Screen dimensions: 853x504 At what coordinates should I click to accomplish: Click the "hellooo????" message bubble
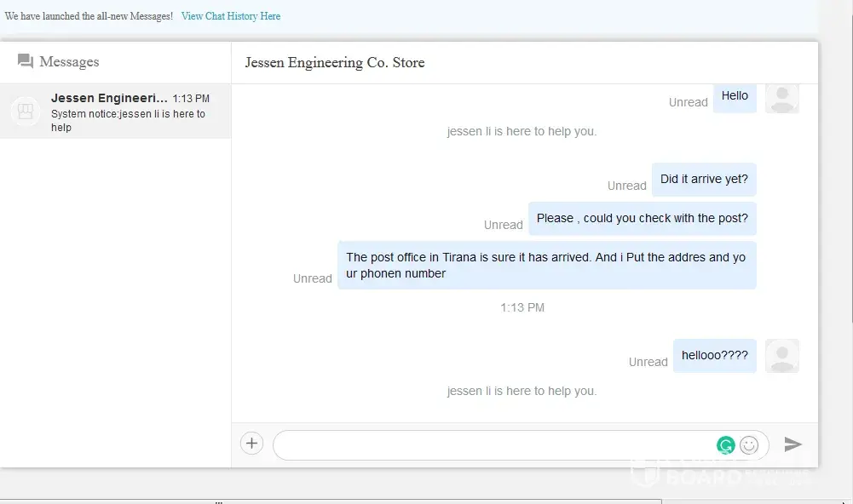[x=714, y=356]
